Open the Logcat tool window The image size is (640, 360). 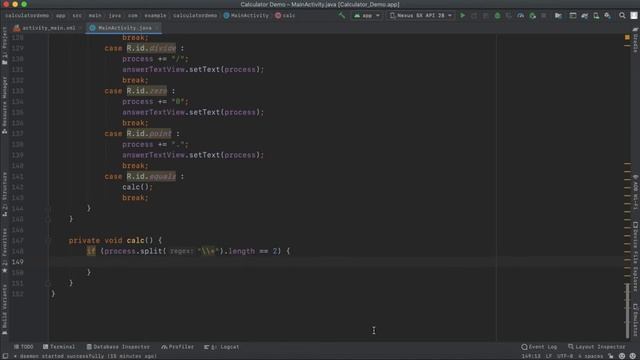[x=222, y=347]
